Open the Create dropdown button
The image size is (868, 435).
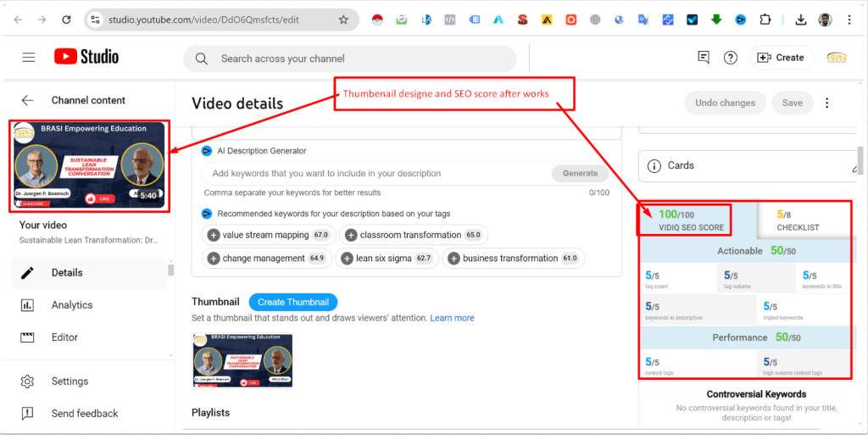[780, 58]
